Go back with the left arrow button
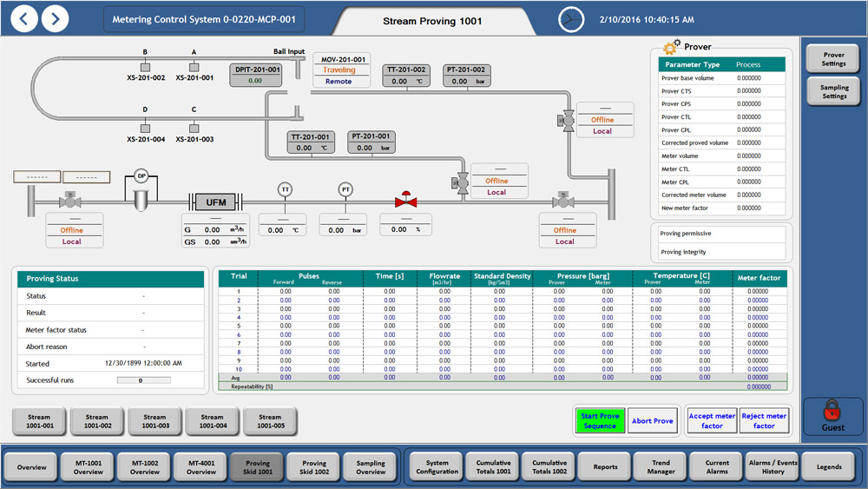Viewport: 868px width, 489px height. [x=23, y=19]
